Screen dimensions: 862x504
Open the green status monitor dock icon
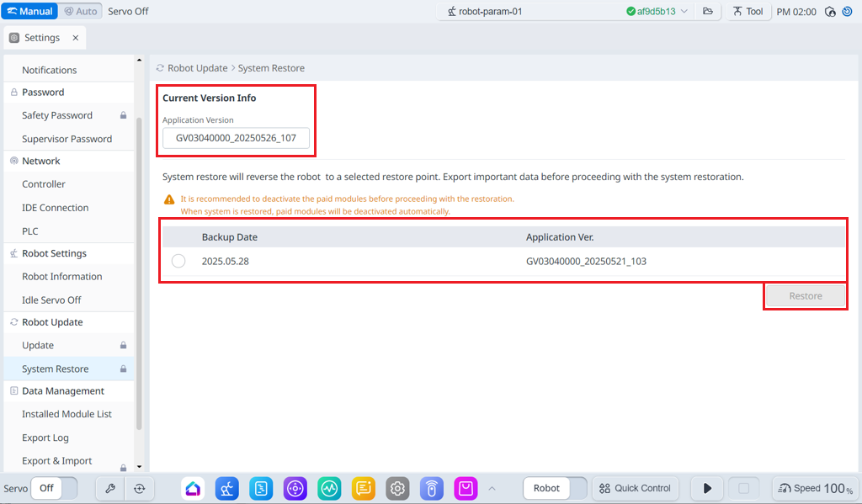[329, 488]
